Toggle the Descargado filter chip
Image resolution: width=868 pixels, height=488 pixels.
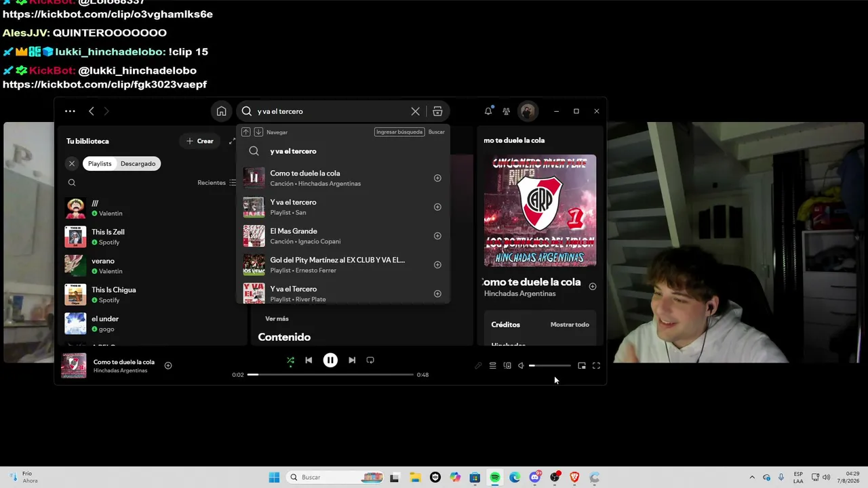(x=138, y=163)
